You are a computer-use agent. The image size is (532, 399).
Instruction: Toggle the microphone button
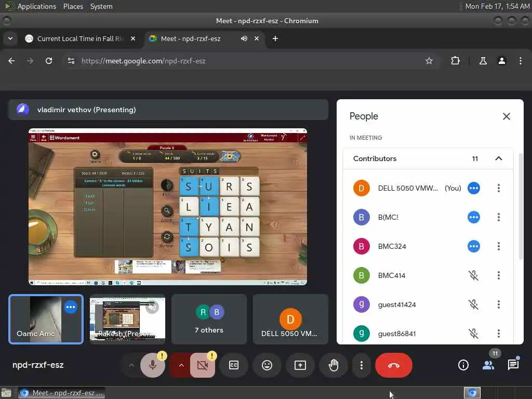pos(153,365)
